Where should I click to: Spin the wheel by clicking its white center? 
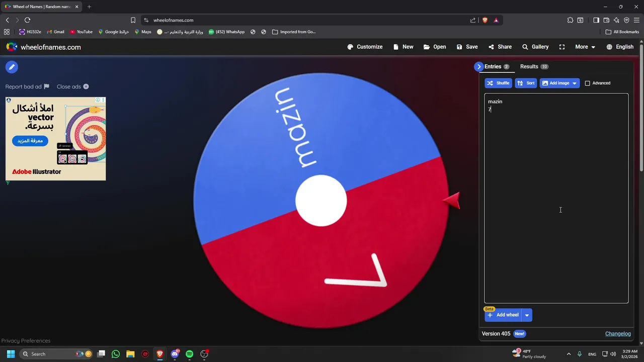point(321,201)
